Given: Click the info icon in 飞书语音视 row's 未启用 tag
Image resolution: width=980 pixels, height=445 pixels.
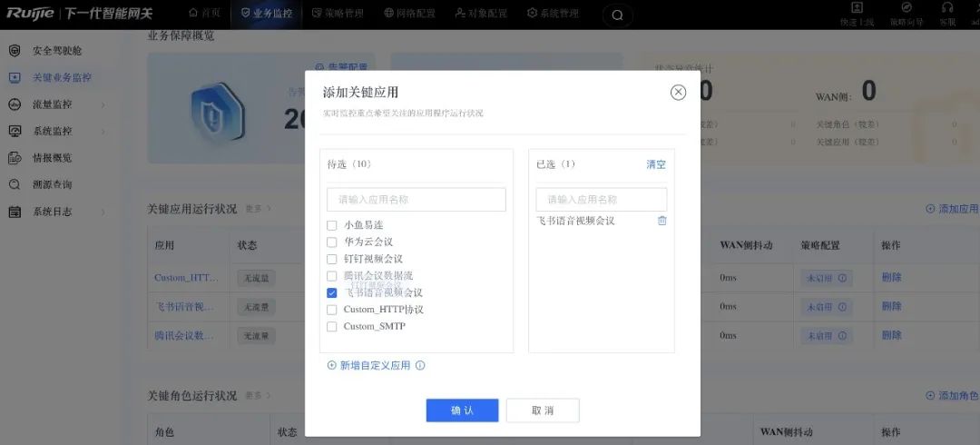Looking at the screenshot, I should click(842, 307).
